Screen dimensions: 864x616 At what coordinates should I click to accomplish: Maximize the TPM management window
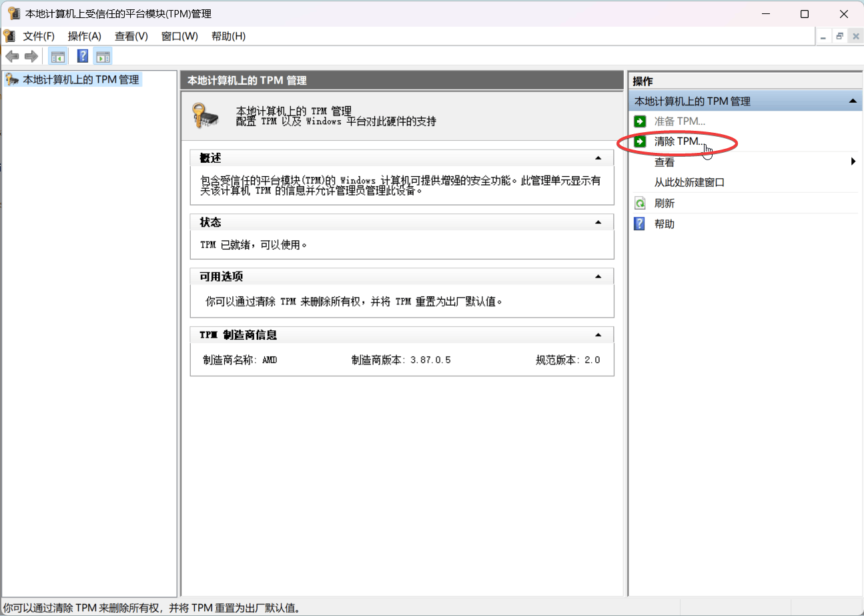[805, 14]
